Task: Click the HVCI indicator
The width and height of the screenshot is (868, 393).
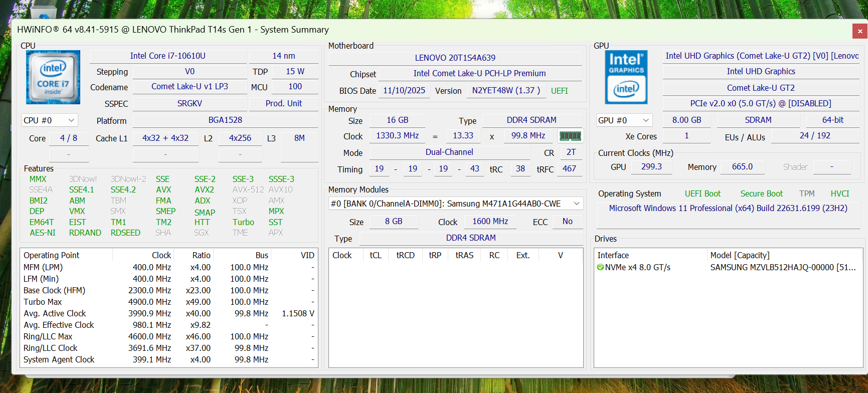Action: 840,194
